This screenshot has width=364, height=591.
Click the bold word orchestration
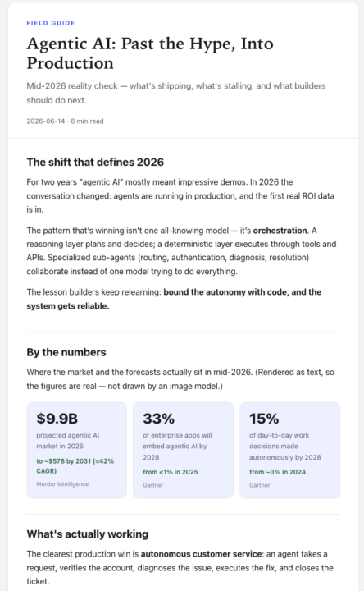(x=280, y=231)
